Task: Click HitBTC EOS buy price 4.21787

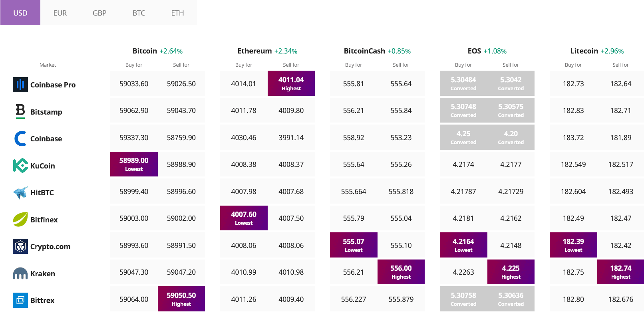Action: click(x=463, y=191)
